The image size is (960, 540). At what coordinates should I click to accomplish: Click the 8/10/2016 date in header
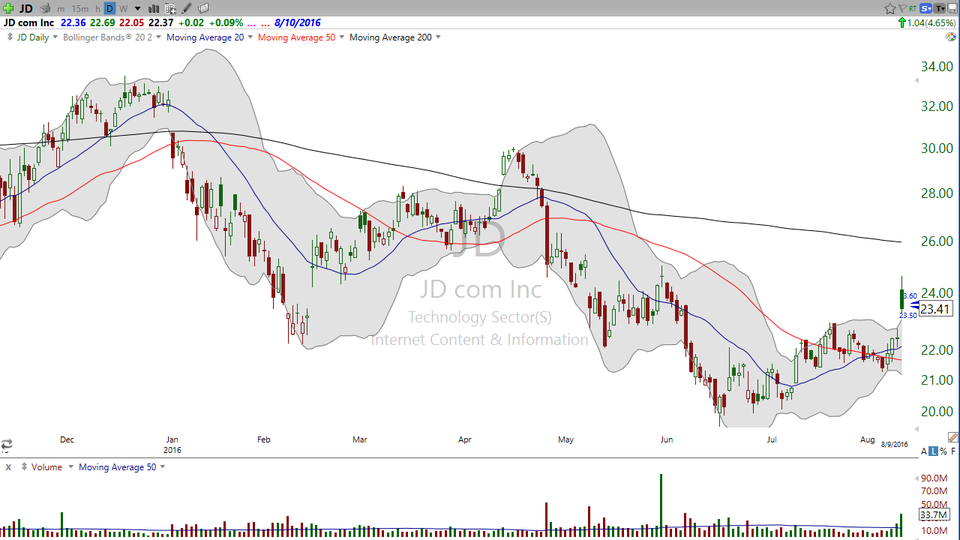[x=298, y=23]
